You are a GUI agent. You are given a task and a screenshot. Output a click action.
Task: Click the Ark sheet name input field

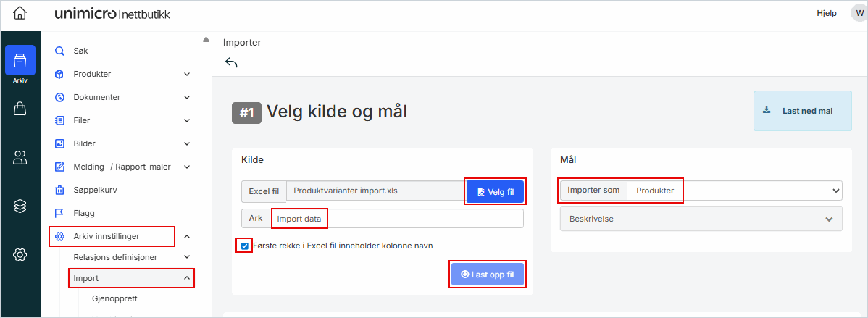pos(396,218)
